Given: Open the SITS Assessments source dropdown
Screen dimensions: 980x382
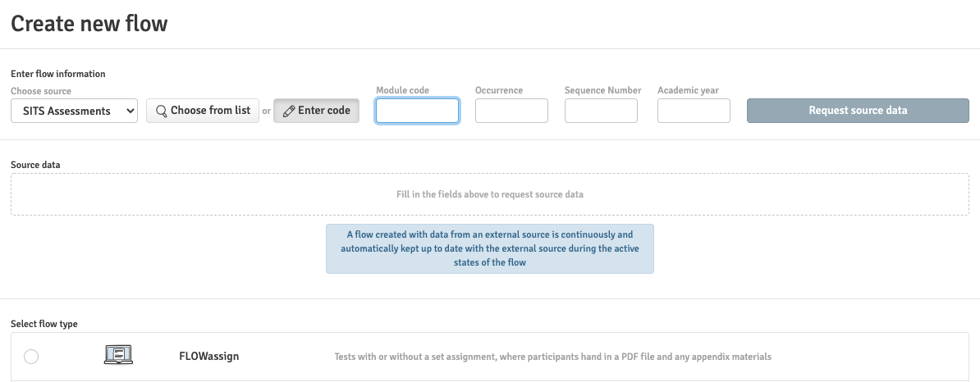Looking at the screenshot, I should [x=74, y=111].
